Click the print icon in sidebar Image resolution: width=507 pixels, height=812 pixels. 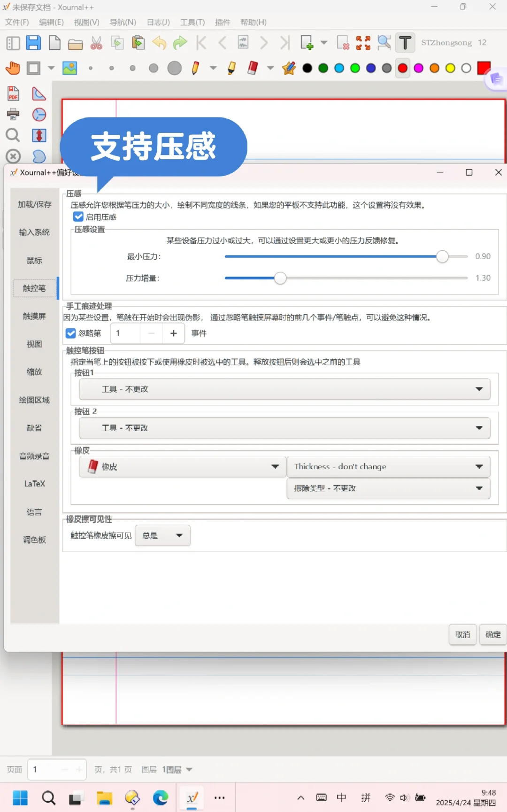[x=13, y=114]
